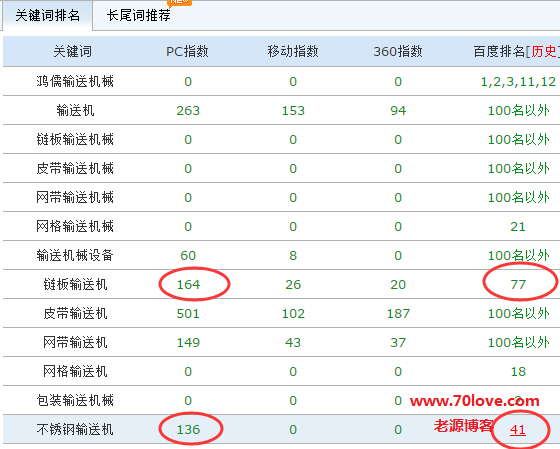Select keyword 皮带输送机
Screen dimensions: 560x449
(75, 313)
